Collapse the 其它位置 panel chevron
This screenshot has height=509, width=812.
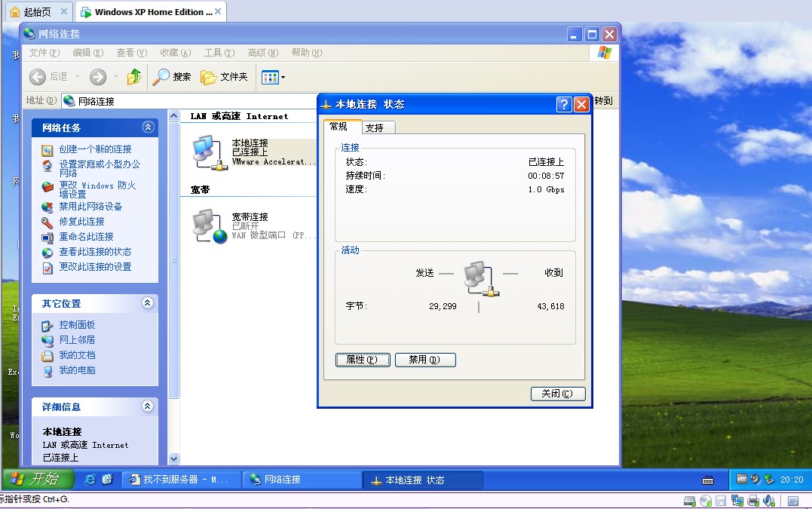click(148, 303)
